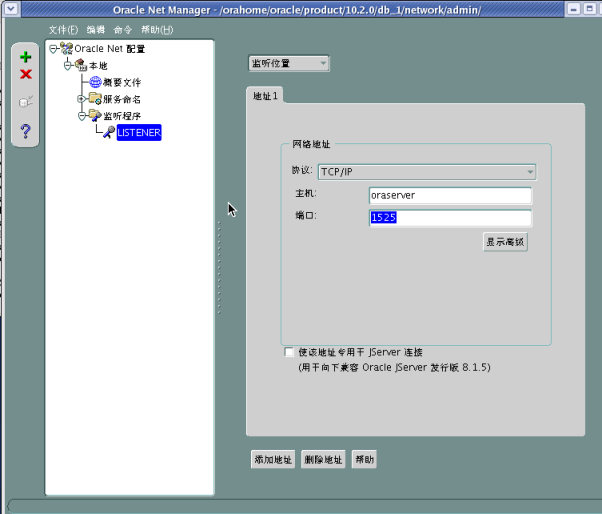
Task: Select the 地址1 tab
Action: [265, 96]
